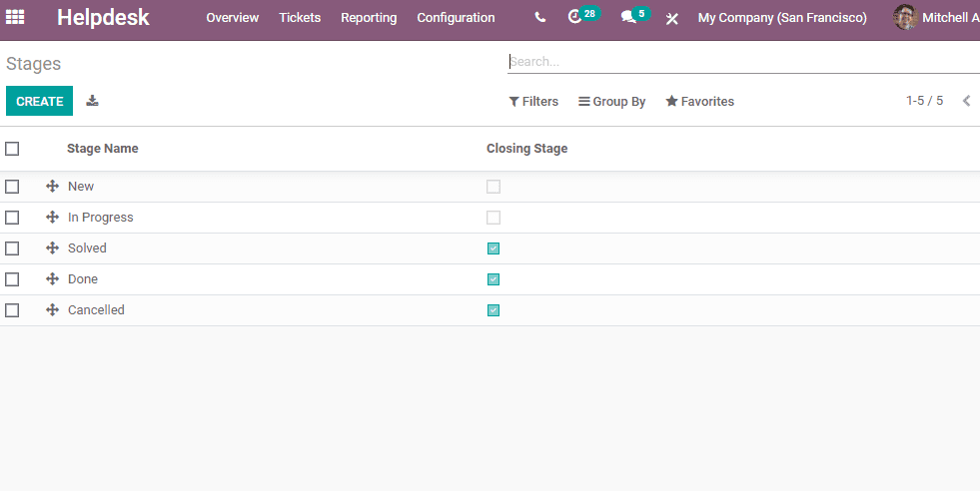
Task: Sort by Stage Name column header
Action: (103, 149)
